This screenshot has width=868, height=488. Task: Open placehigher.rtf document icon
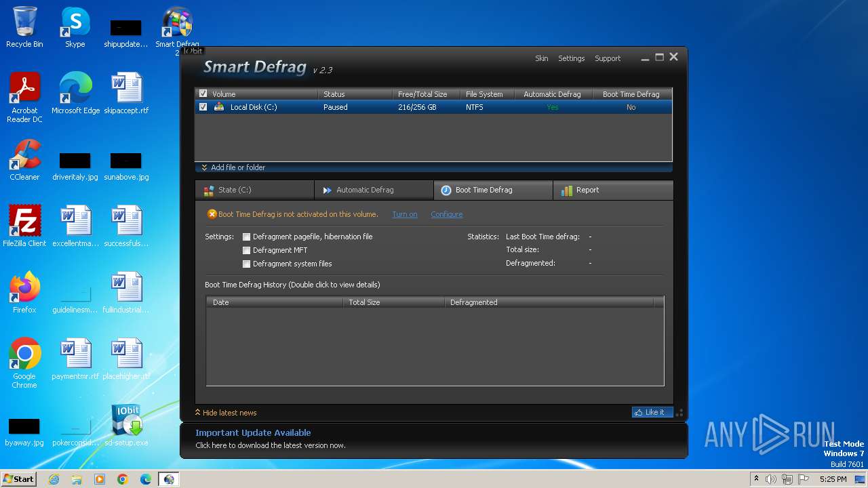126,359
